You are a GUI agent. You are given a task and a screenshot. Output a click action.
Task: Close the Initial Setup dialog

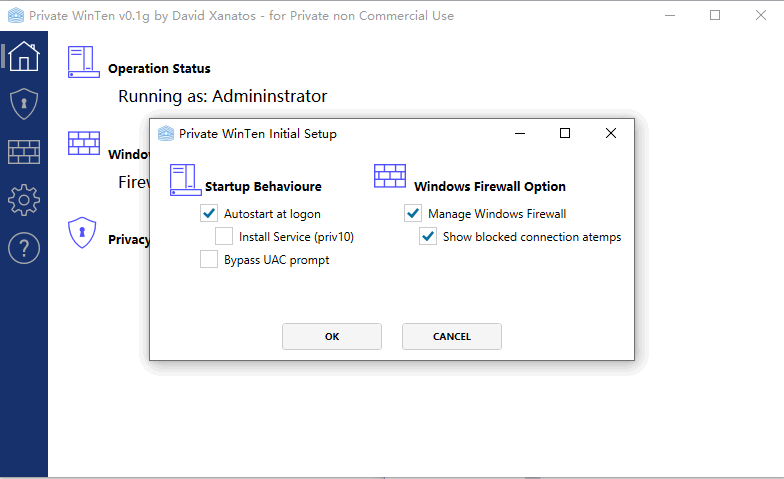point(611,133)
